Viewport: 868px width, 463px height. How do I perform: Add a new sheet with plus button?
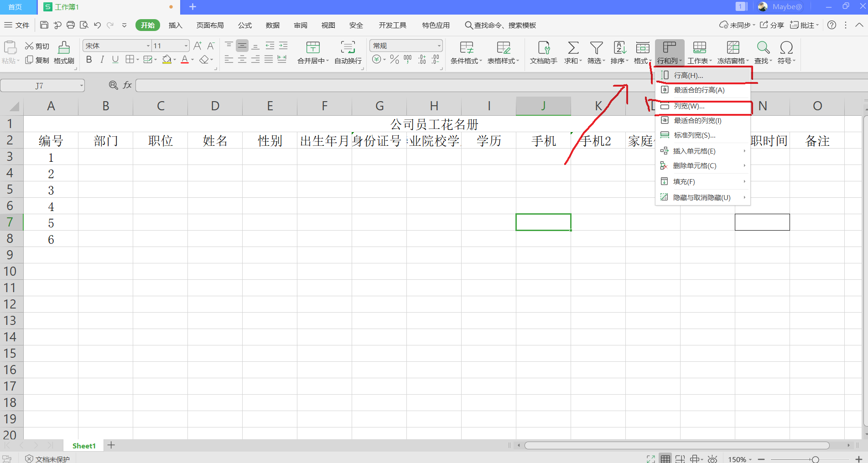[x=111, y=445]
